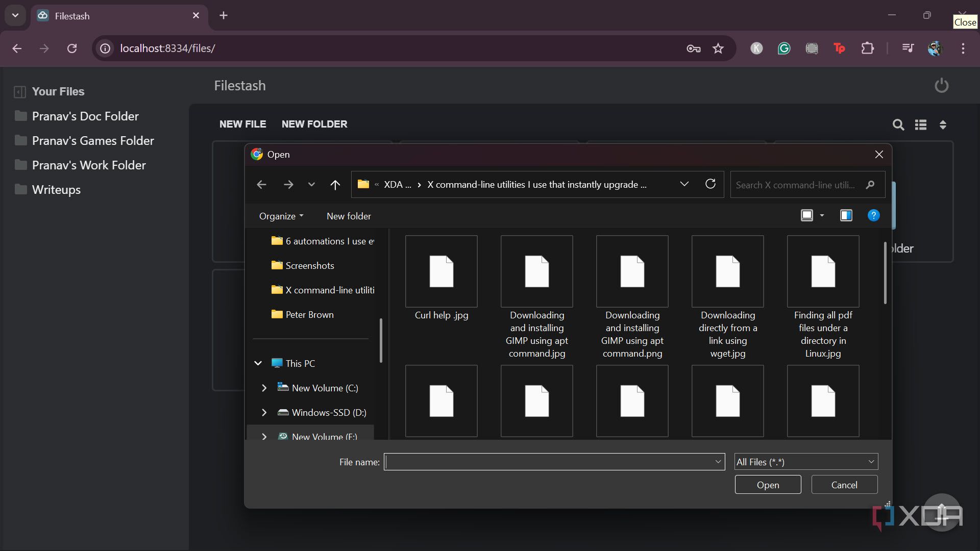Cancel the Open dialog
This screenshot has height=551, width=980.
click(844, 485)
